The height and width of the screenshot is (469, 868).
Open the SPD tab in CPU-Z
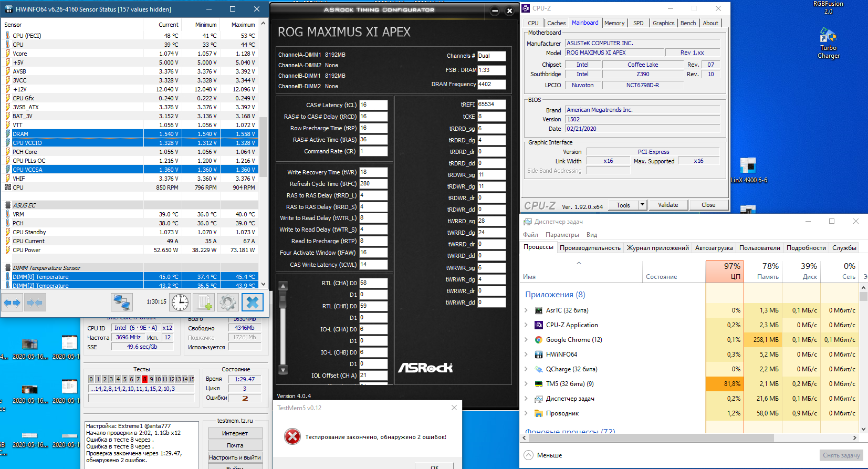[638, 23]
